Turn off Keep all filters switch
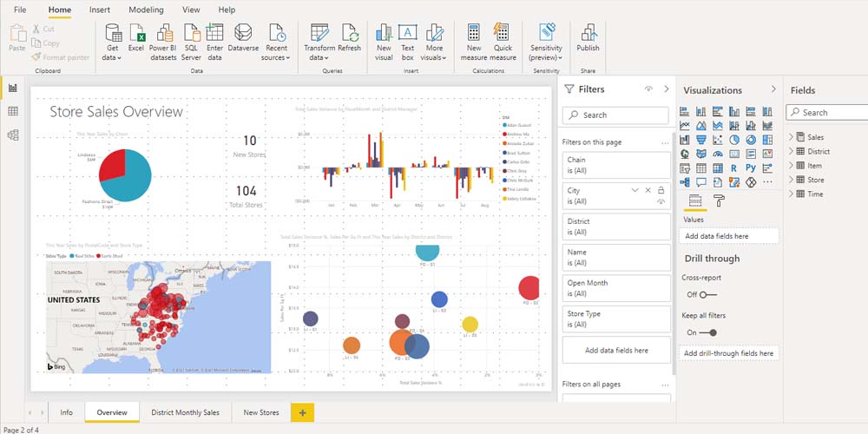Image resolution: width=868 pixels, height=434 pixels. coord(708,332)
